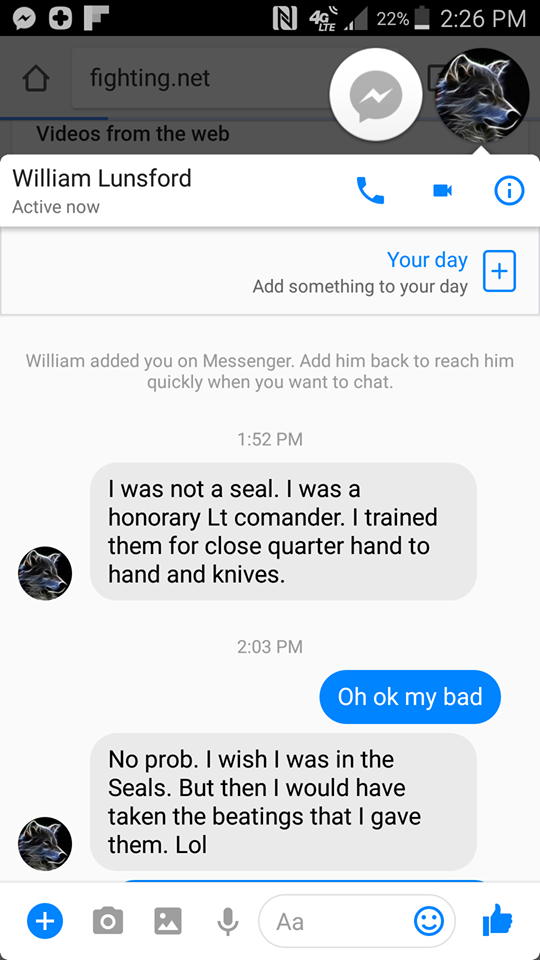Image resolution: width=540 pixels, height=960 pixels.
Task: Open the photo gallery picker icon
Action: click(168, 921)
